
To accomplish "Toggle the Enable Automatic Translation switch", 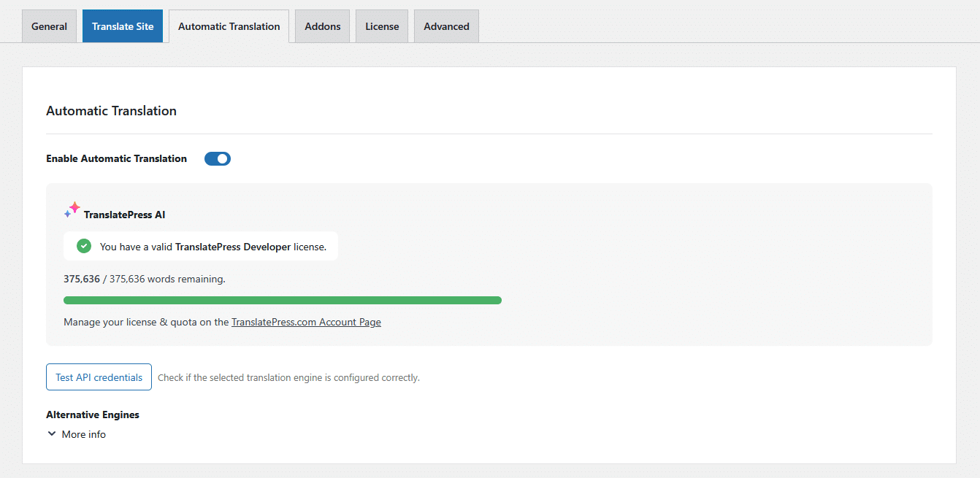I will [218, 158].
